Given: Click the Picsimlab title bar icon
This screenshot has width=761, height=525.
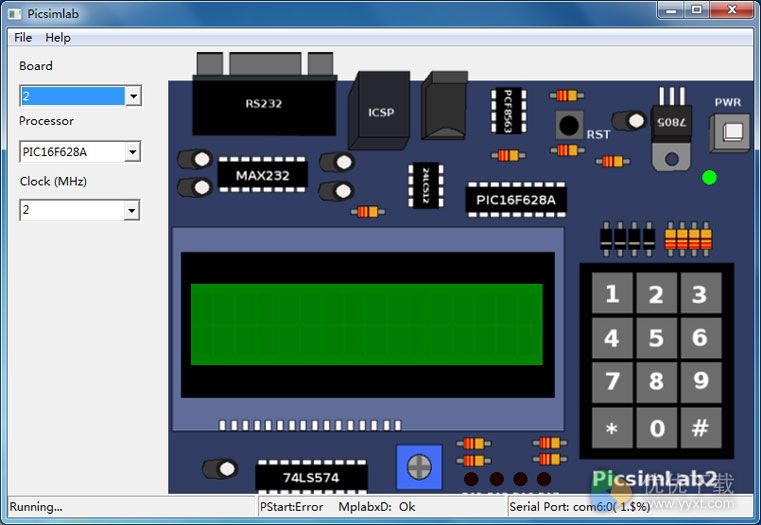Looking at the screenshot, I should [15, 14].
